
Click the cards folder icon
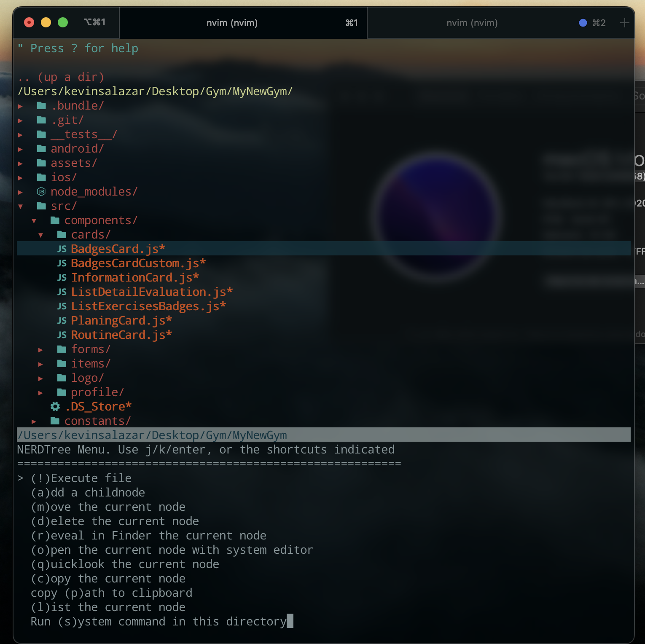pyautogui.click(x=62, y=235)
